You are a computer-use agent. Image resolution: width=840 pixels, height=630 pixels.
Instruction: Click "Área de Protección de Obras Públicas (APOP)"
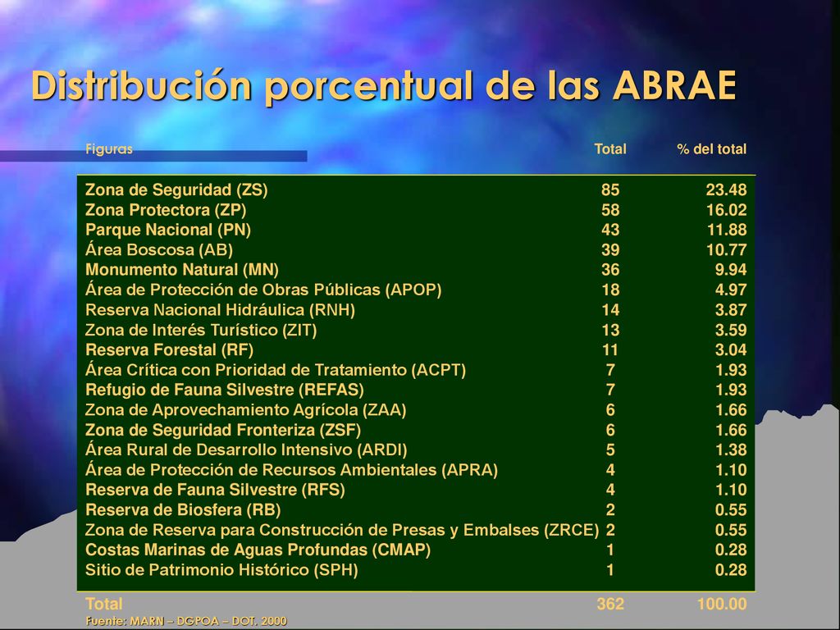[263, 290]
